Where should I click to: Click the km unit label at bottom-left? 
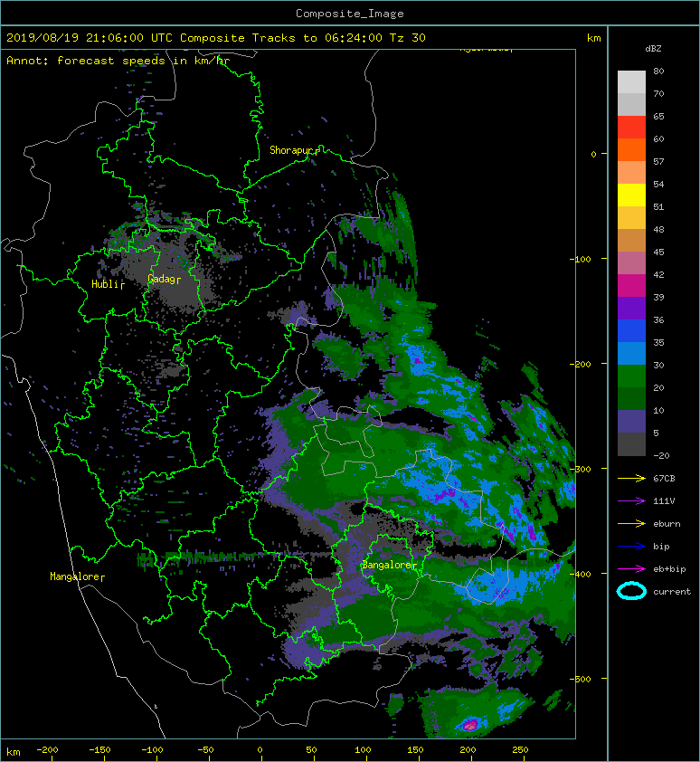[14, 752]
